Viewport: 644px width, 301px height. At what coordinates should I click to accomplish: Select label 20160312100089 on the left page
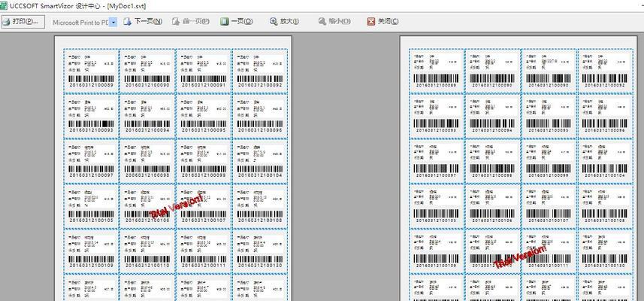click(x=91, y=71)
